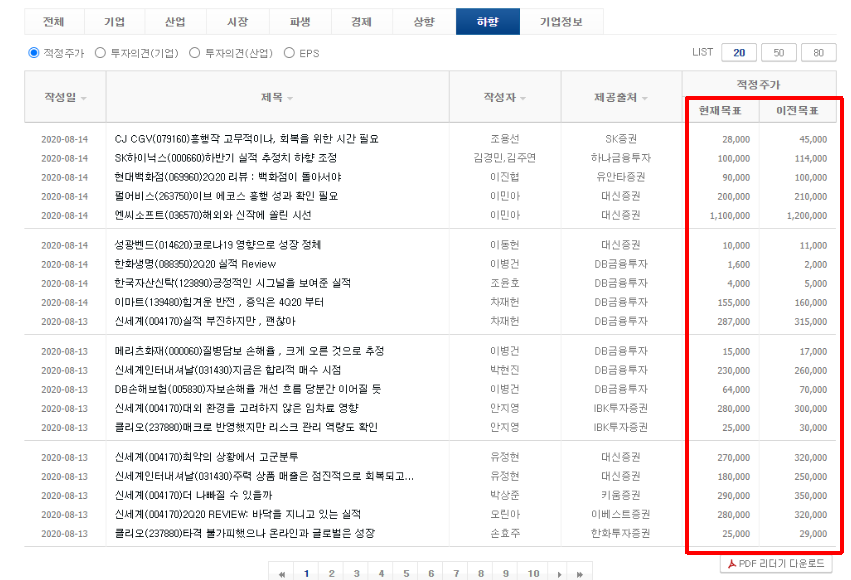Screen dimensions: 851x580
Task: Open the 상향 tab
Action: 424,22
